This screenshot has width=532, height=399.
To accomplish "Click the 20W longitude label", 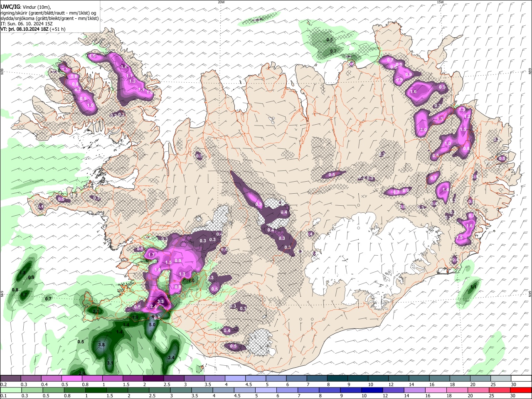I will coord(221,2).
